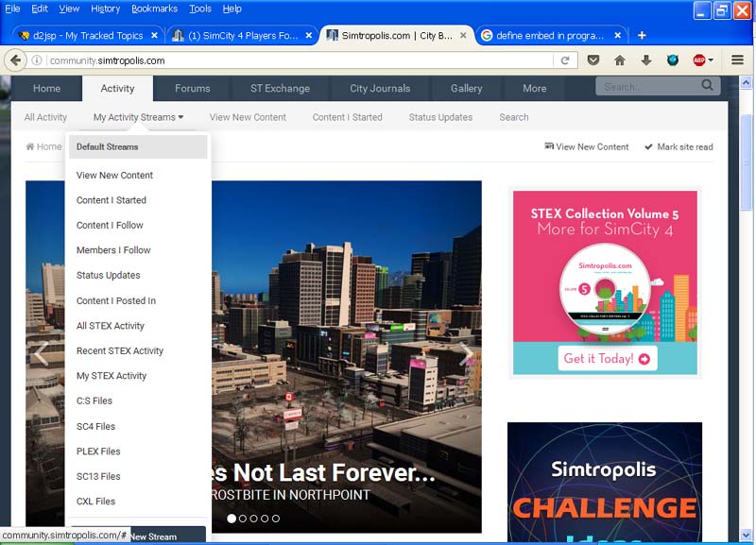
Task: Go to the browser home page icon
Action: point(620,60)
